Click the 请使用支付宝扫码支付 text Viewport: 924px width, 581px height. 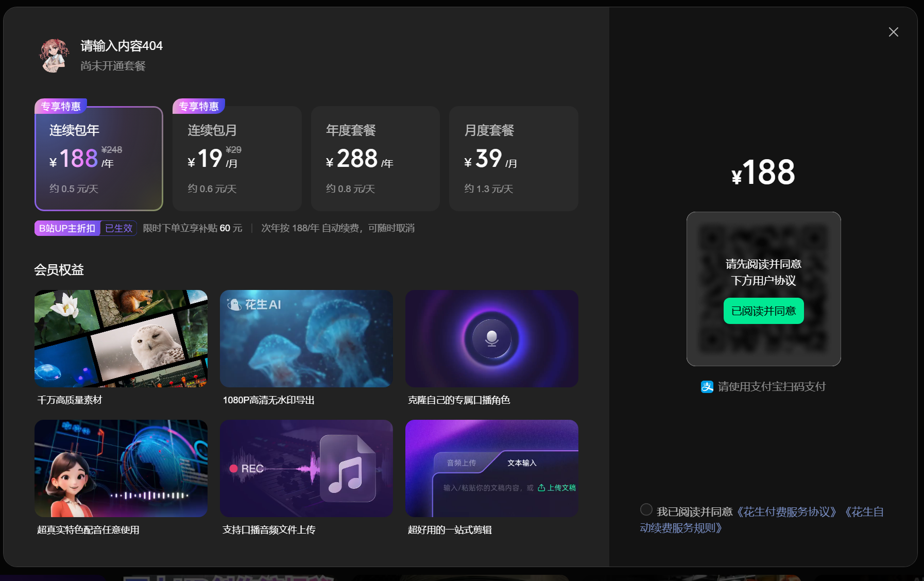tap(772, 387)
